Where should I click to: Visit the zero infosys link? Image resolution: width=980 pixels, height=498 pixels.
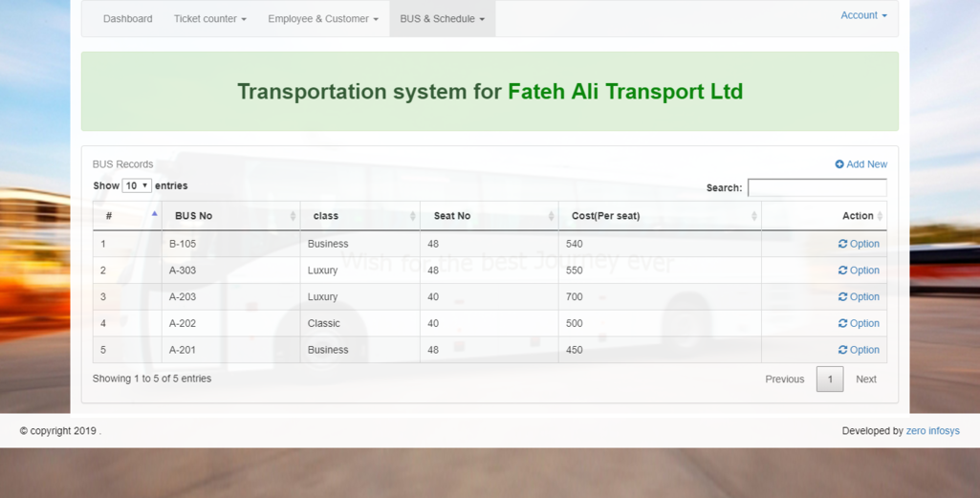[932, 431]
